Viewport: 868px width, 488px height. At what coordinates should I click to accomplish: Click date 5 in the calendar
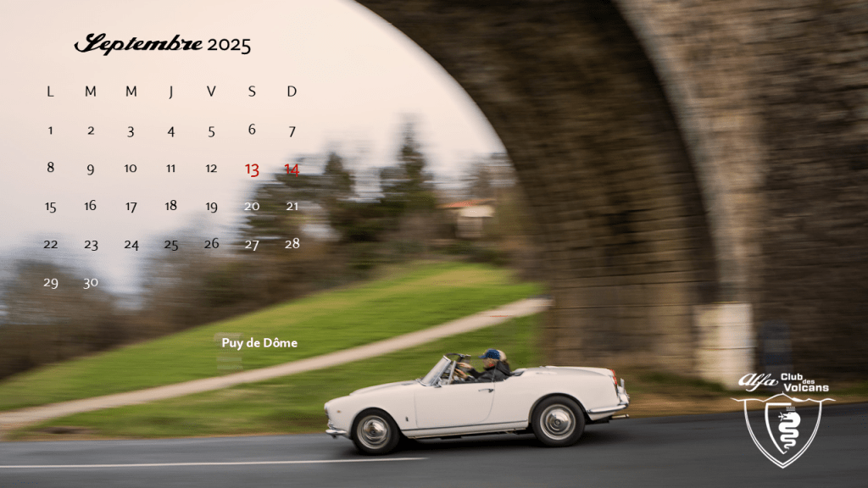coord(211,131)
